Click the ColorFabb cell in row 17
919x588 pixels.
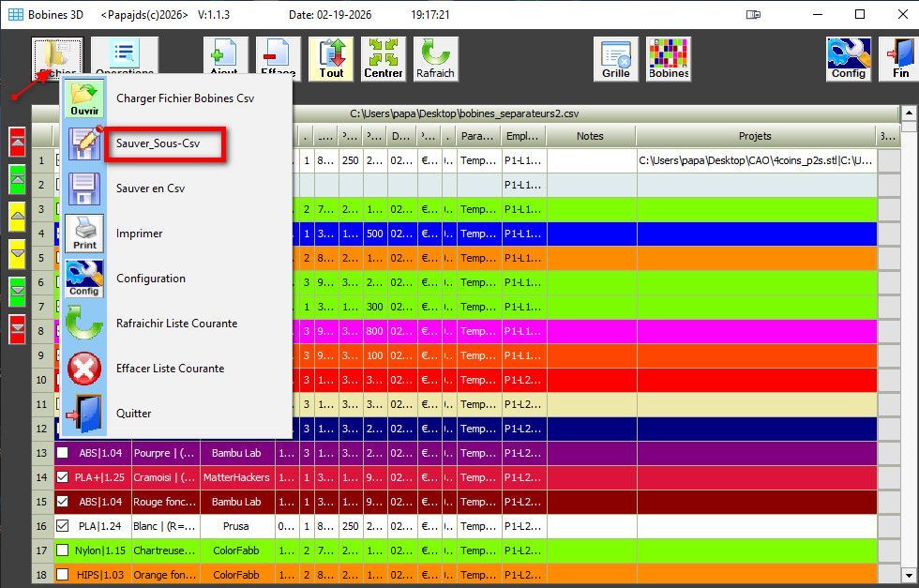click(x=236, y=550)
